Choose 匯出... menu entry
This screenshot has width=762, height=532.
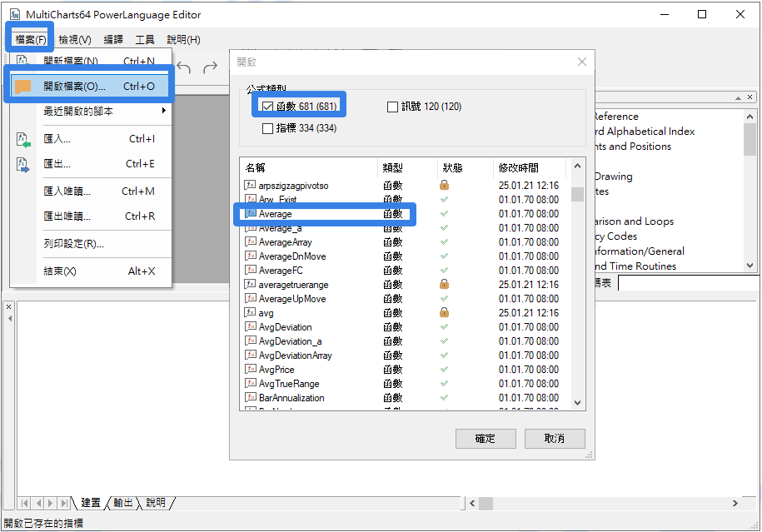[91, 164]
